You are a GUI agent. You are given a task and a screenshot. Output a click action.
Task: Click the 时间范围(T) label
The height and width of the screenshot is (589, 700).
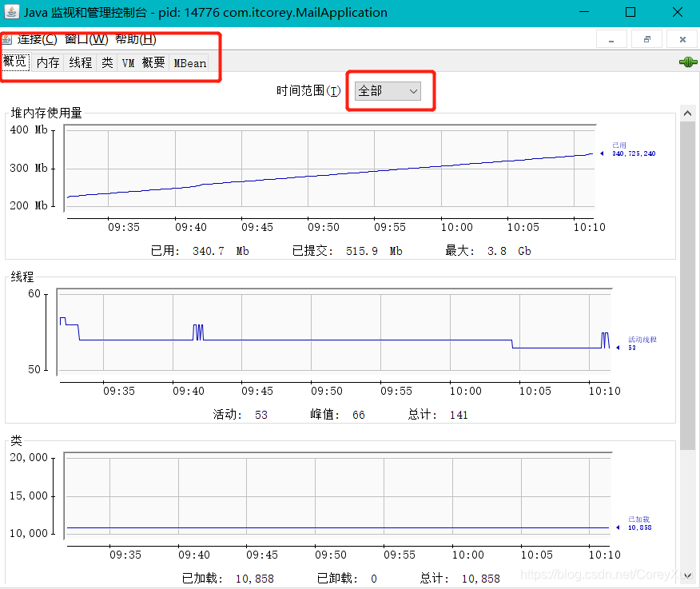click(308, 90)
